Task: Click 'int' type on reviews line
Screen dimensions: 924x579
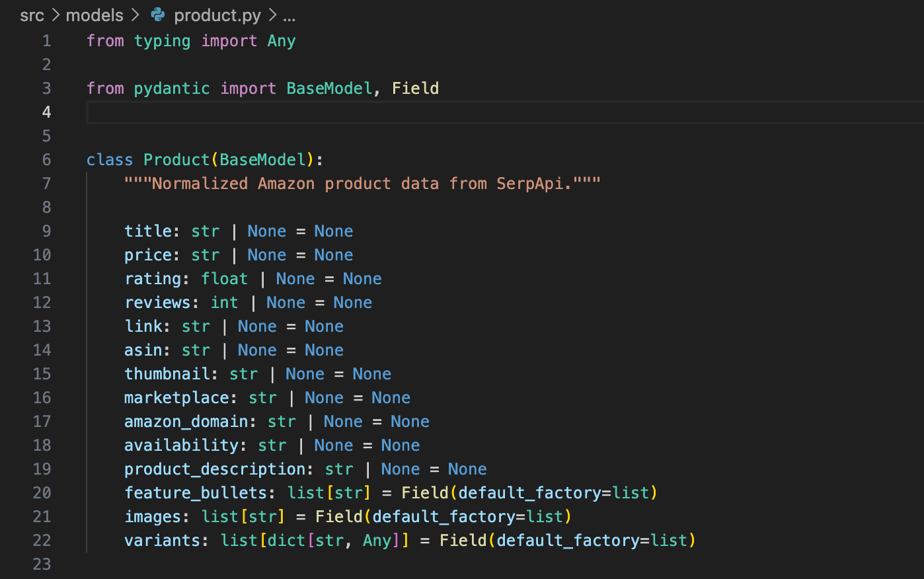Action: pos(224,303)
